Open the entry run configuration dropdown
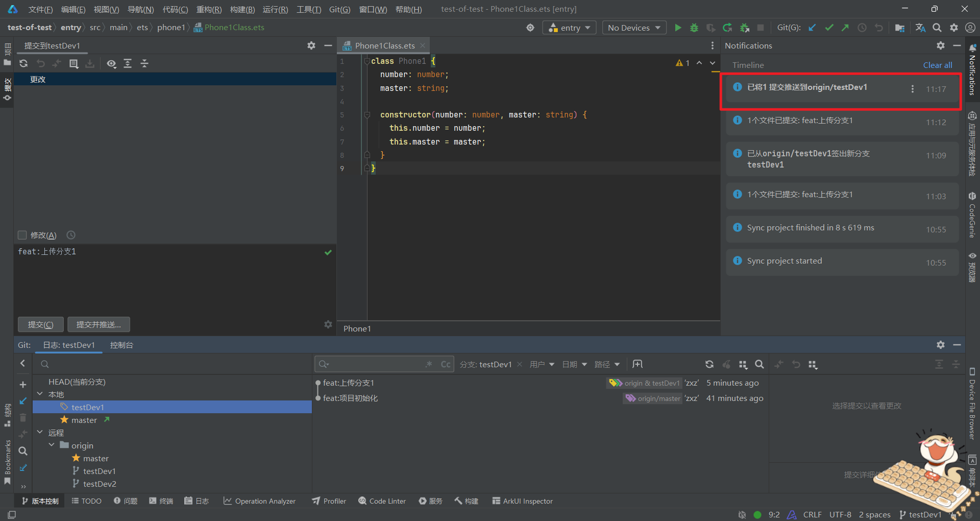980x521 pixels. tap(569, 28)
